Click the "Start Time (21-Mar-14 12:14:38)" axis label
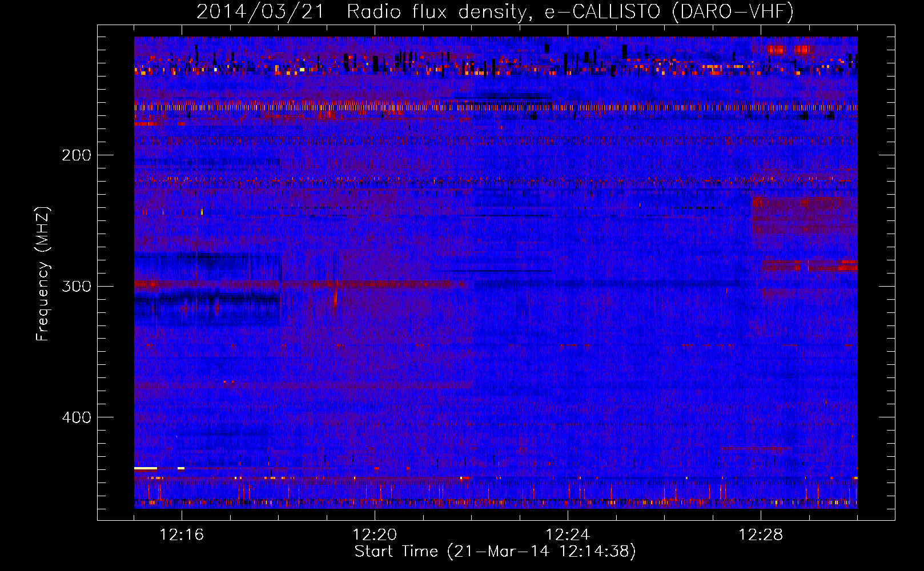The height and width of the screenshot is (571, 924). coord(495,552)
